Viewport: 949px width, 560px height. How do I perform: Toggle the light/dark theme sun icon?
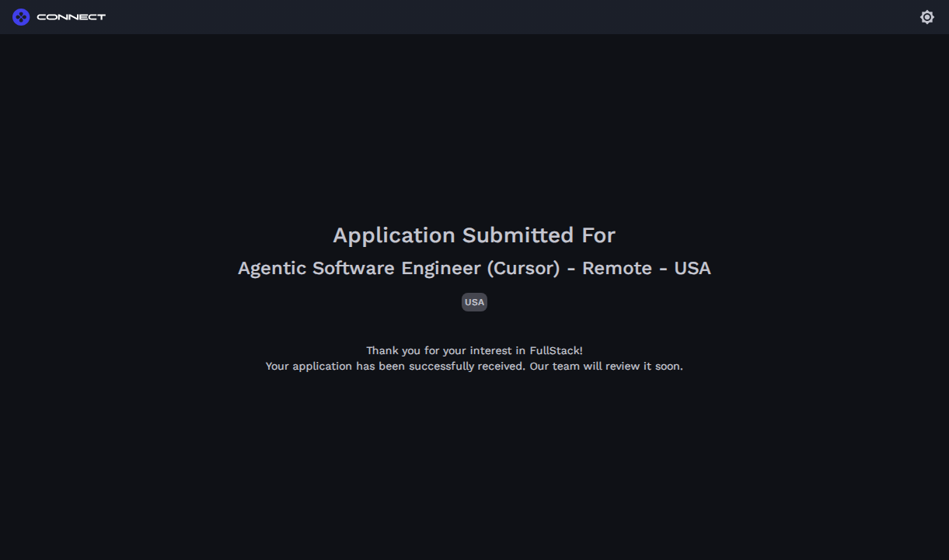click(x=926, y=17)
